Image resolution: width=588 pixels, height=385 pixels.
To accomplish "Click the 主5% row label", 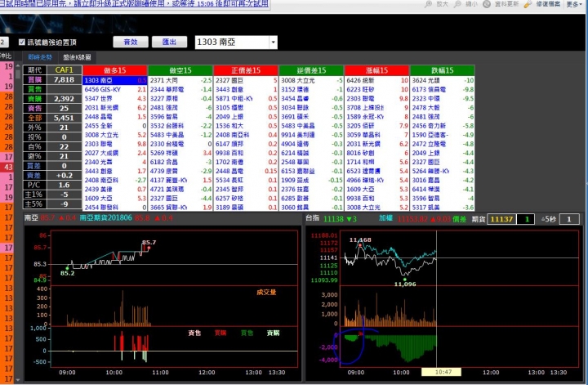I will click(x=35, y=204).
